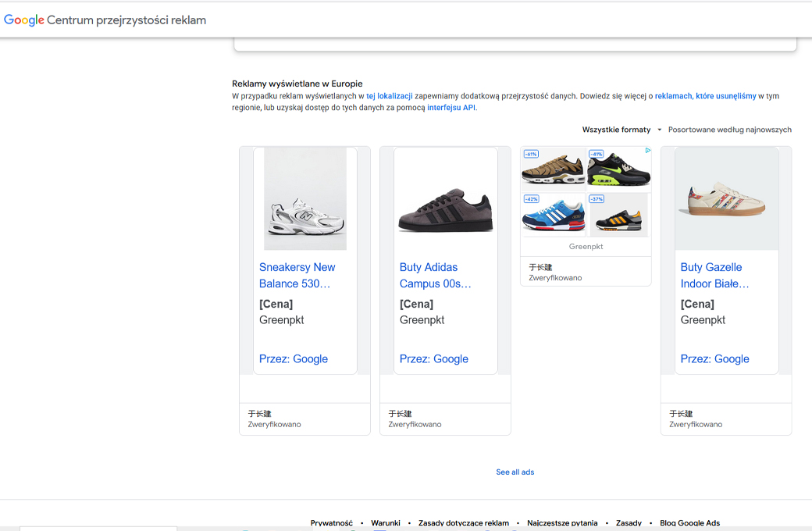Click the Google logo in the header

[x=24, y=20]
